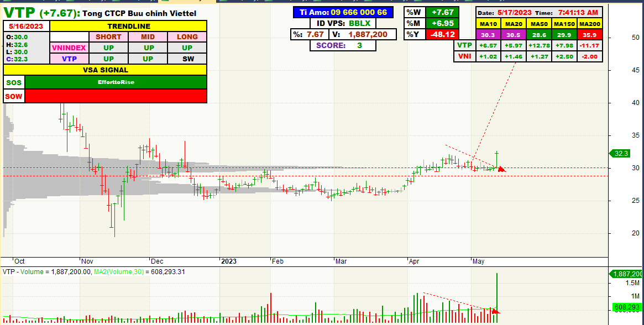Click VTP row value +12.78
The image size is (644, 325).
540,46
